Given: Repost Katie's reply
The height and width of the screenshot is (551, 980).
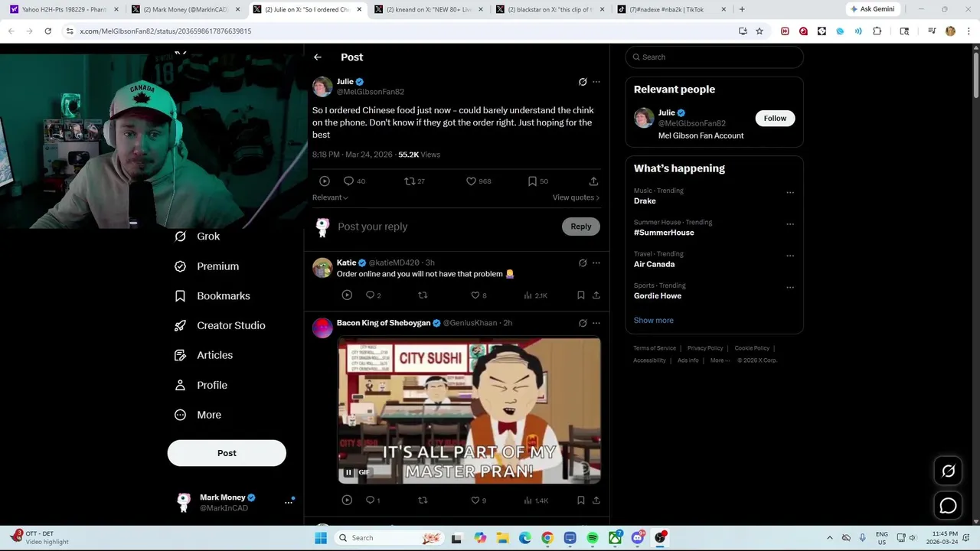Looking at the screenshot, I should [423, 295].
